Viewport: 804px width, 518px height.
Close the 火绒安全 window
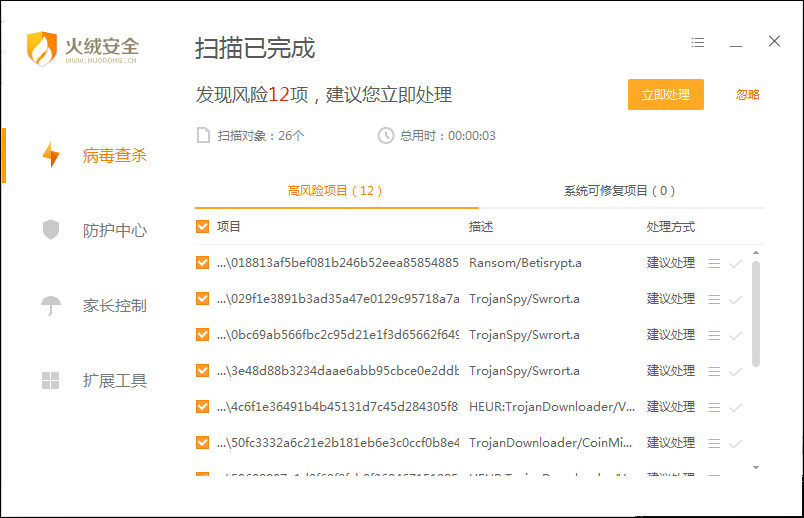coord(774,41)
